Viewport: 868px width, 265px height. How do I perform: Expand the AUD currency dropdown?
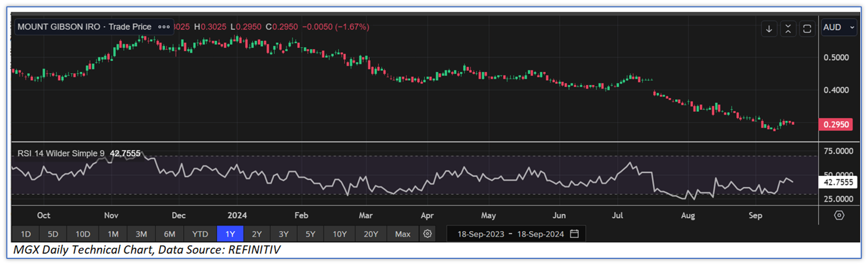(x=839, y=28)
